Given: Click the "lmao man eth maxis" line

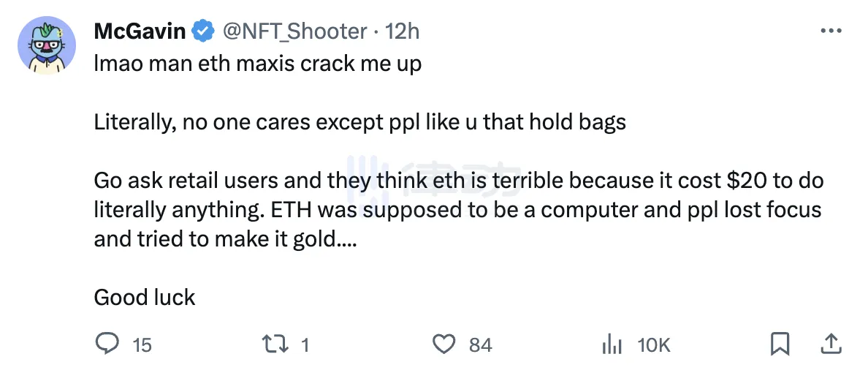Looking at the screenshot, I should pyautogui.click(x=257, y=64).
